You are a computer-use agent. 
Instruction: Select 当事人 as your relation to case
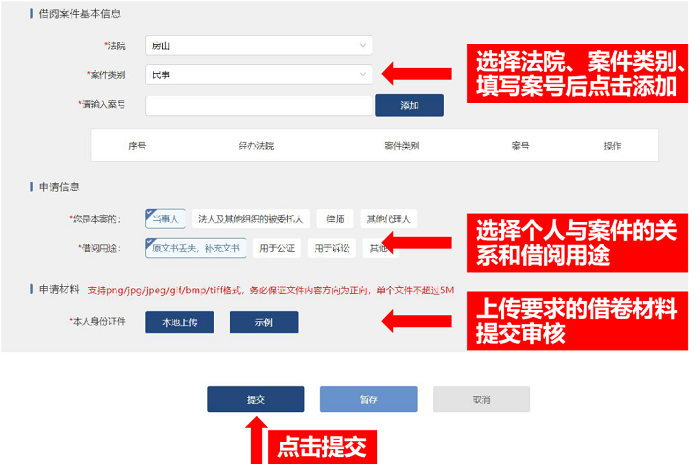click(164, 218)
